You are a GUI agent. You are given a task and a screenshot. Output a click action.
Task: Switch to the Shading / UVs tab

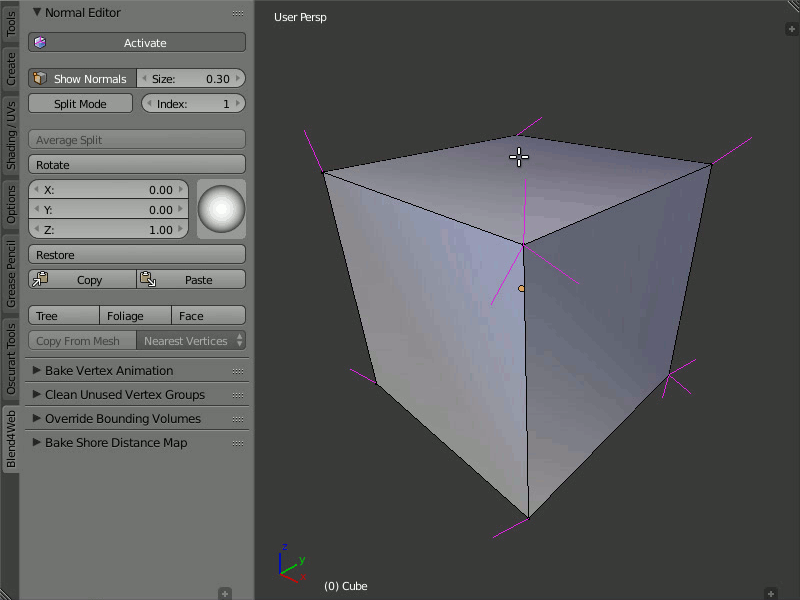(11, 134)
